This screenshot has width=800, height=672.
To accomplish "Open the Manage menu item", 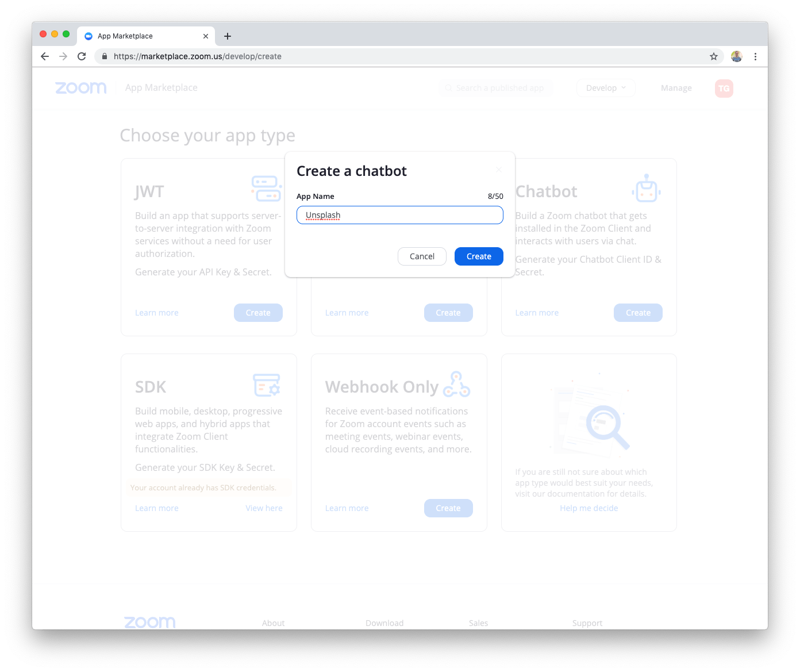I will (676, 88).
